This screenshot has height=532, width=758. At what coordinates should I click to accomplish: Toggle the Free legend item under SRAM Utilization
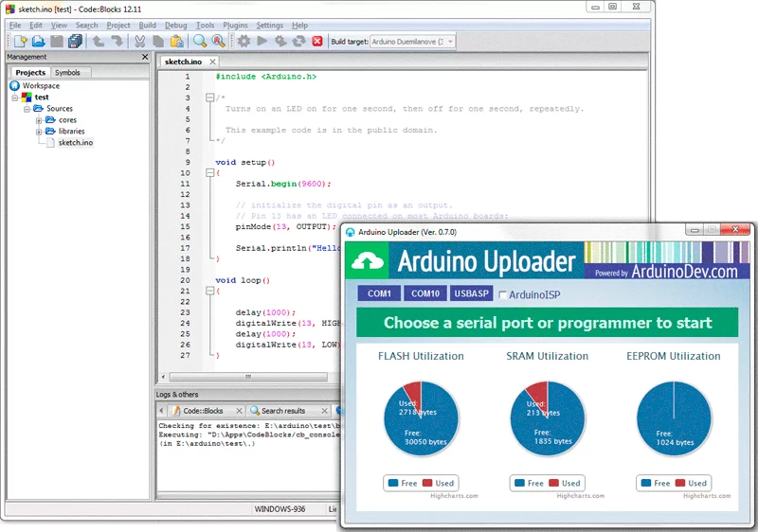[529, 483]
